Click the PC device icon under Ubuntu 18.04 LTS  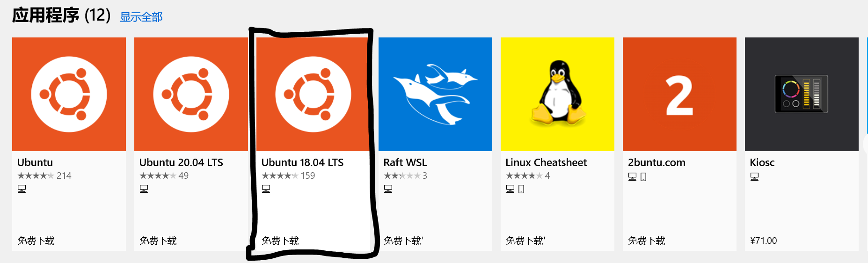point(266,189)
